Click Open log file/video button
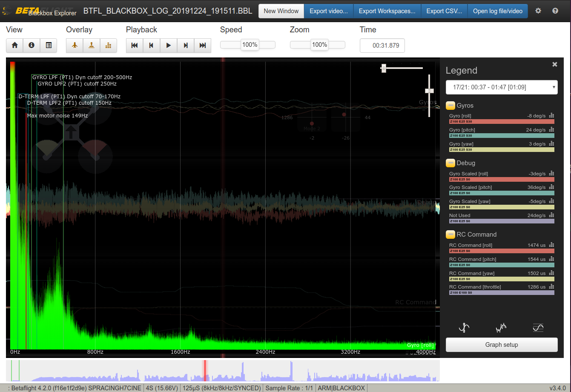 point(498,11)
